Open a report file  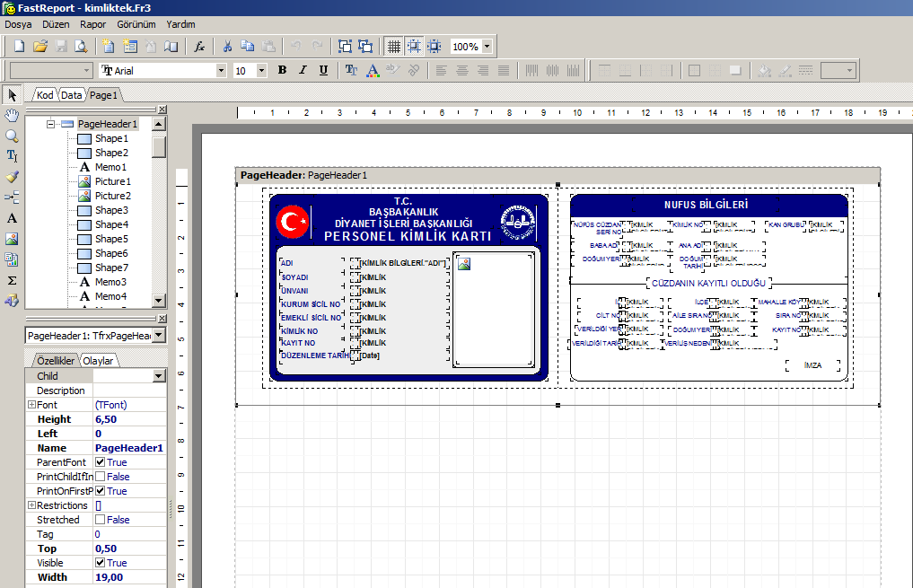click(40, 47)
